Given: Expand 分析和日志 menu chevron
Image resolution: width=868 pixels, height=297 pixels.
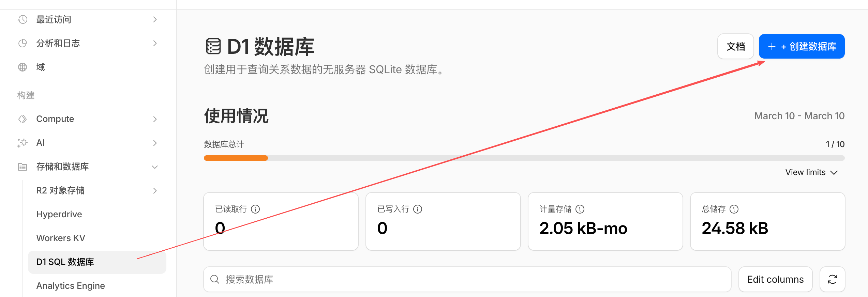Looking at the screenshot, I should coord(155,43).
